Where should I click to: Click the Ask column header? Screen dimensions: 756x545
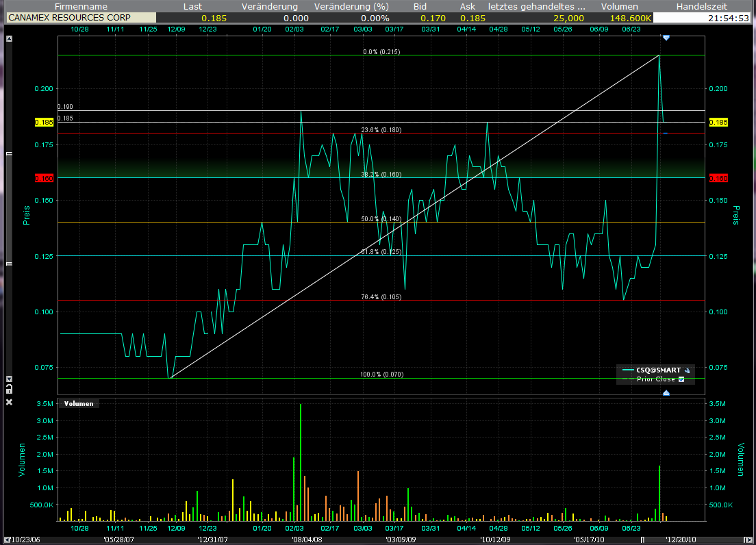[467, 6]
